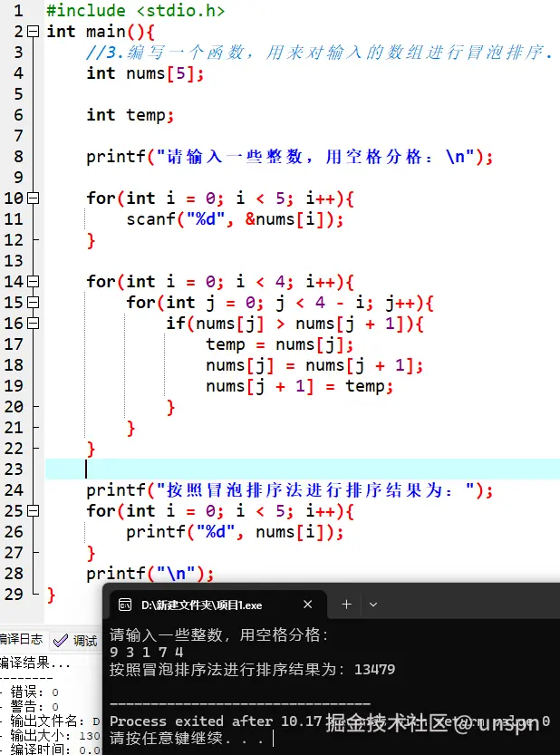Add a new terminal tab with plus
Viewport: 560px width, 755px height.
pyautogui.click(x=347, y=605)
